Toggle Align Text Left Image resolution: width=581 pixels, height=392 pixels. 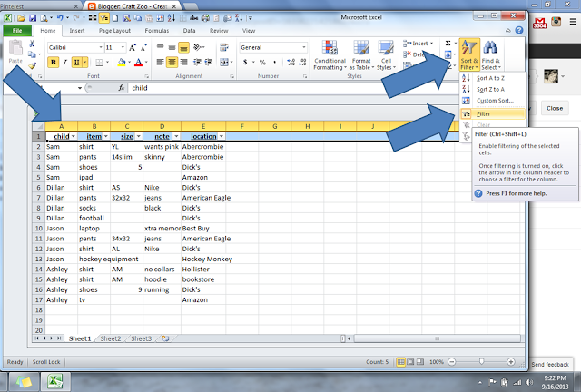pyautogui.click(x=160, y=62)
